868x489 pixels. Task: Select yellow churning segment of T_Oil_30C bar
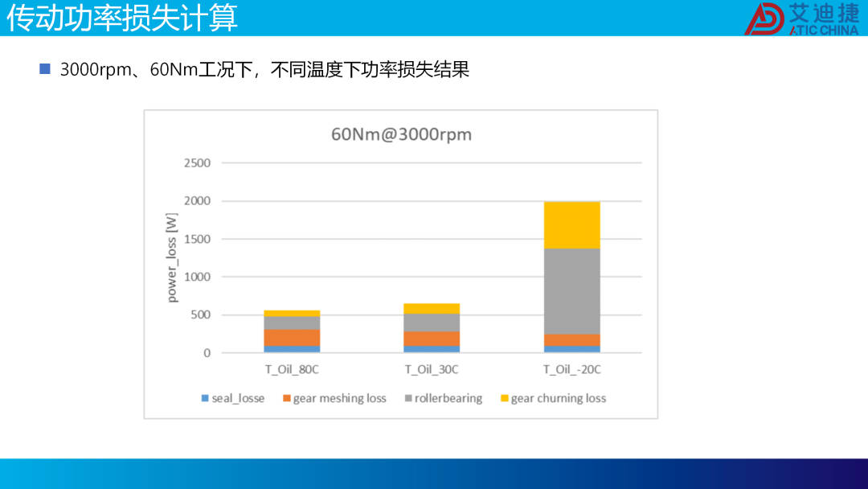click(x=432, y=309)
